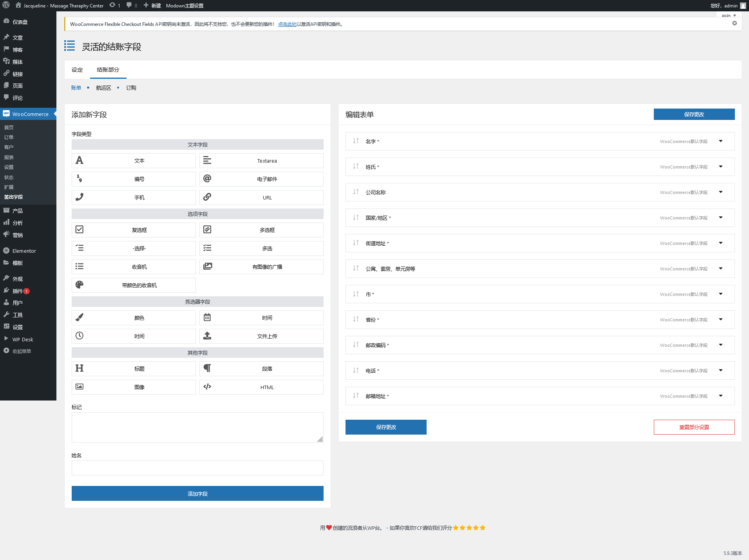The image size is (749, 560).
Task: Click the 重置部分设置 reset button
Action: [x=694, y=427]
